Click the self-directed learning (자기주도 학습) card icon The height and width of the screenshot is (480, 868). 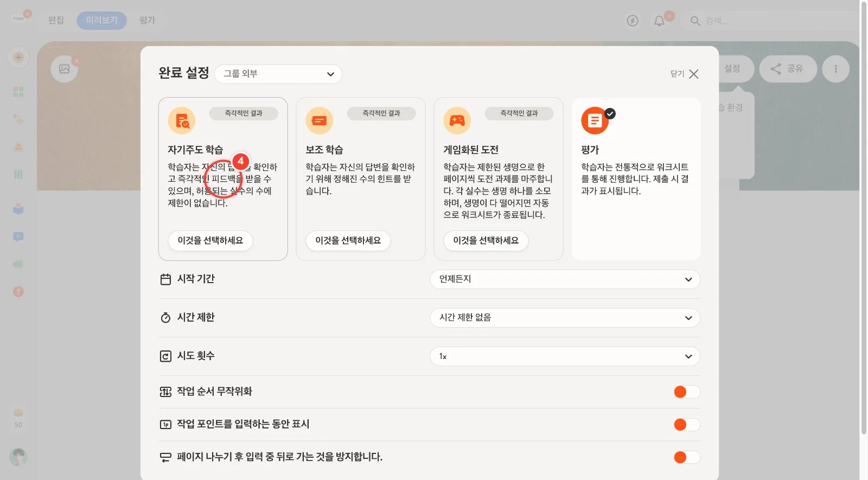point(182,120)
